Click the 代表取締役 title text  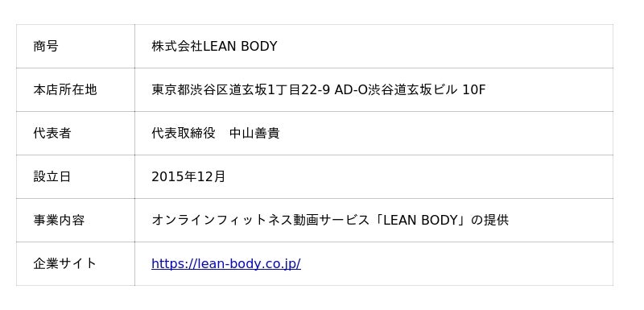coord(184,134)
